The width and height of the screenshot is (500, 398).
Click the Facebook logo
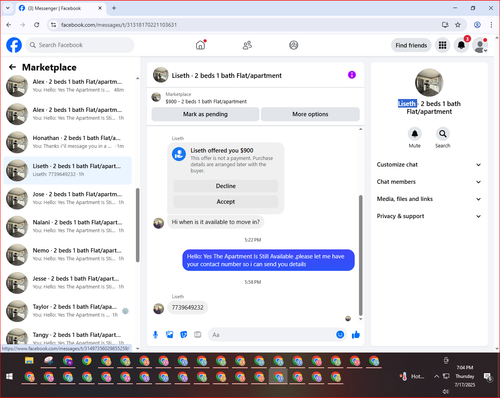(14, 45)
